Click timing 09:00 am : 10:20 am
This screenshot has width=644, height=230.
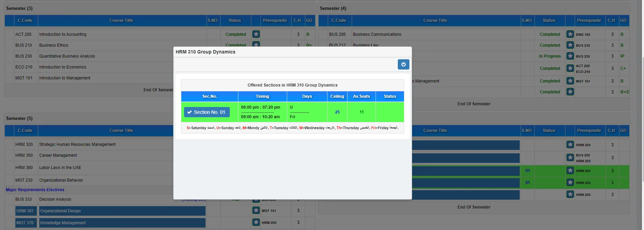tap(260, 117)
